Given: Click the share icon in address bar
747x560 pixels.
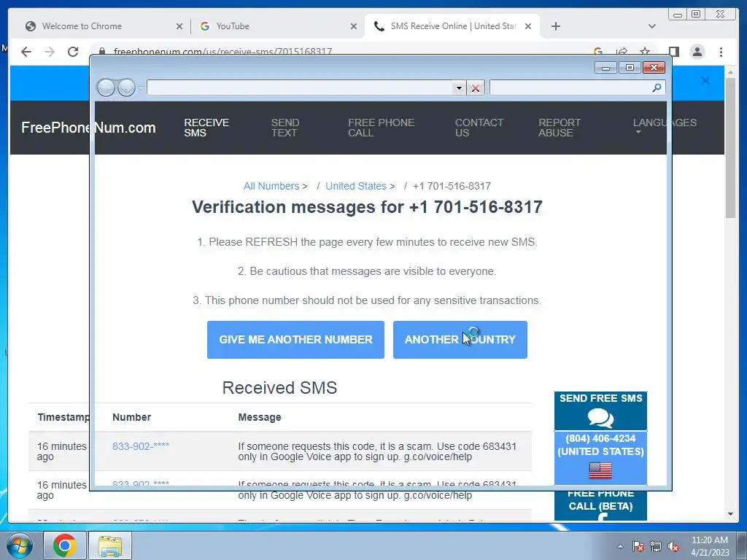Looking at the screenshot, I should [622, 52].
